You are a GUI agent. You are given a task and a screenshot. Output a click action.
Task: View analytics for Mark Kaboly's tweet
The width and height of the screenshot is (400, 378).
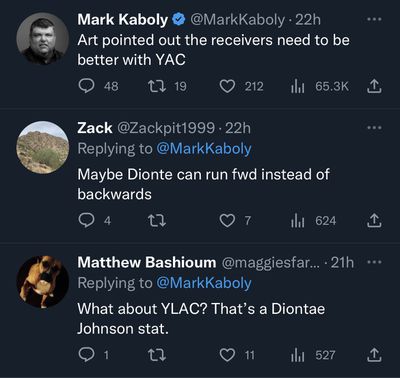(297, 87)
